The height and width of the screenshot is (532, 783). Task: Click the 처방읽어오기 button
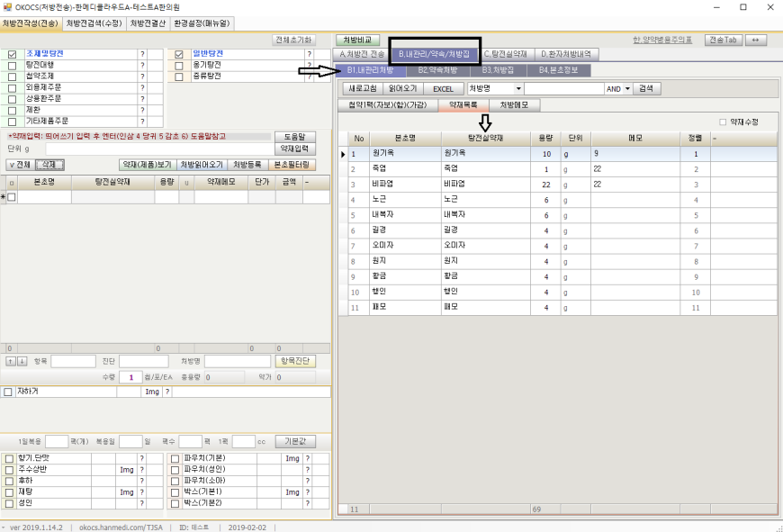202,165
